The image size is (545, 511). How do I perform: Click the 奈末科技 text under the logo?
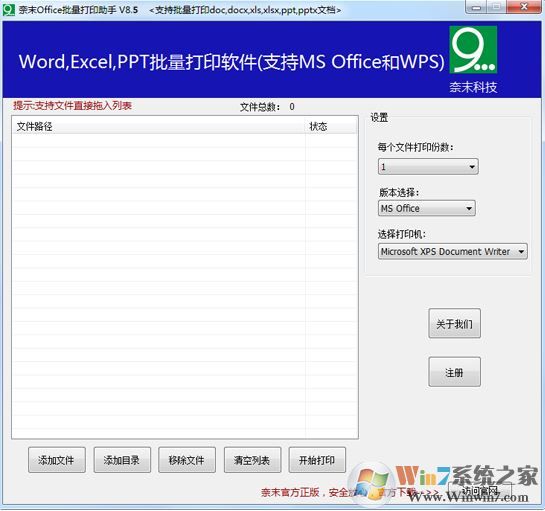(473, 87)
